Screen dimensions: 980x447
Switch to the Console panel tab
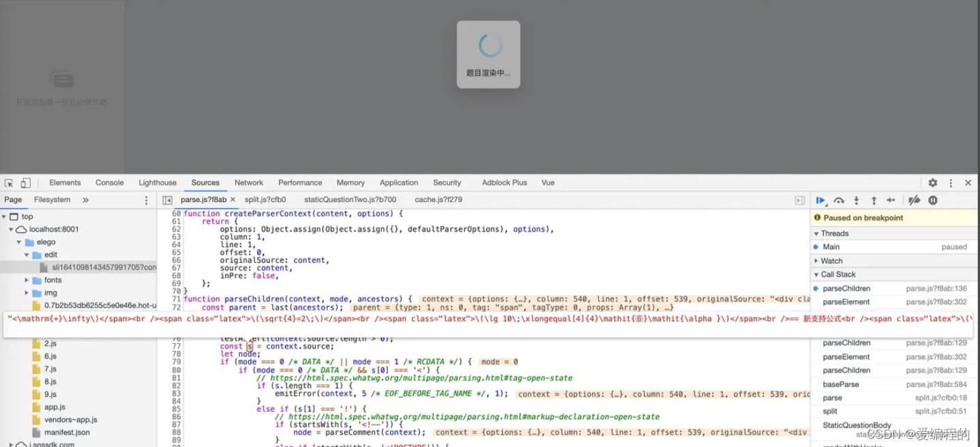pyautogui.click(x=110, y=183)
